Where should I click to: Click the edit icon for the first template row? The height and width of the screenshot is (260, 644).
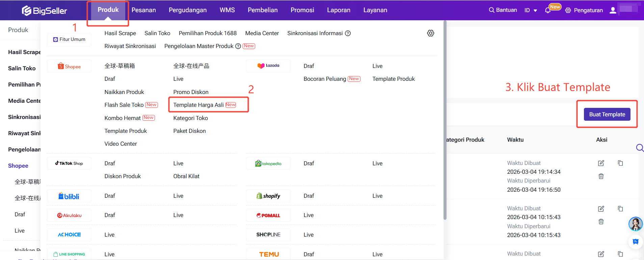click(x=601, y=163)
